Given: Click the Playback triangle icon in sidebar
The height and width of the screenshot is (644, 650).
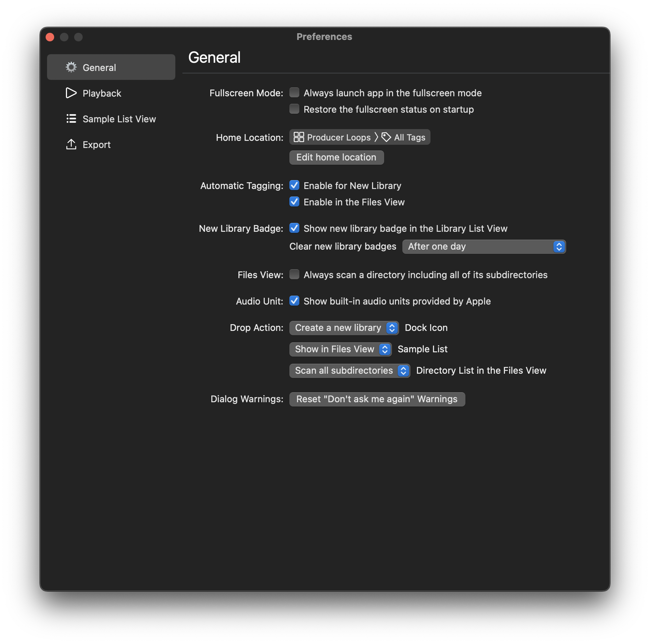Looking at the screenshot, I should [71, 93].
